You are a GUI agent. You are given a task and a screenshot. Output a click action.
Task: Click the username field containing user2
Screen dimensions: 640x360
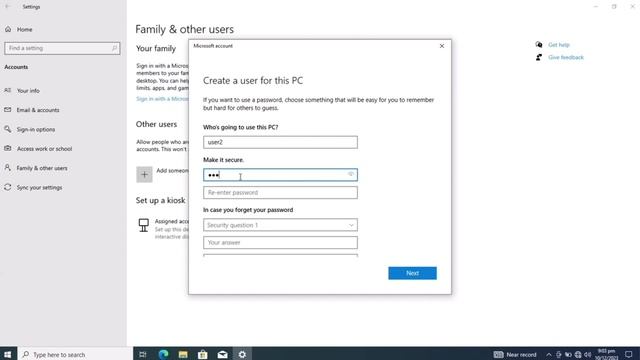(x=280, y=142)
